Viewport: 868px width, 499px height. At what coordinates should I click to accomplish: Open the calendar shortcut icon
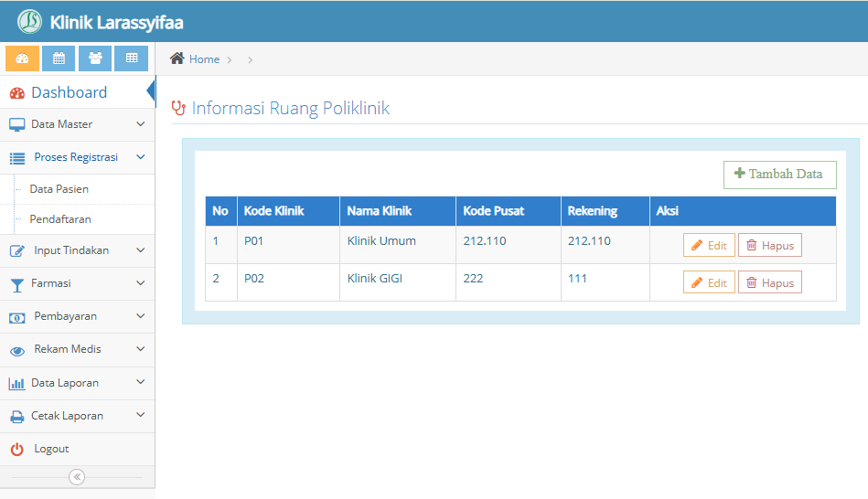59,58
